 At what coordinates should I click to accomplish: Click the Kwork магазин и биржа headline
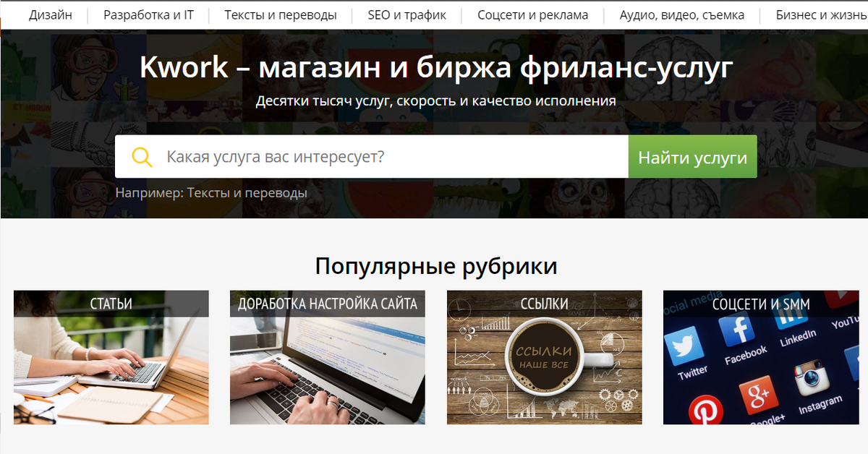(436, 68)
